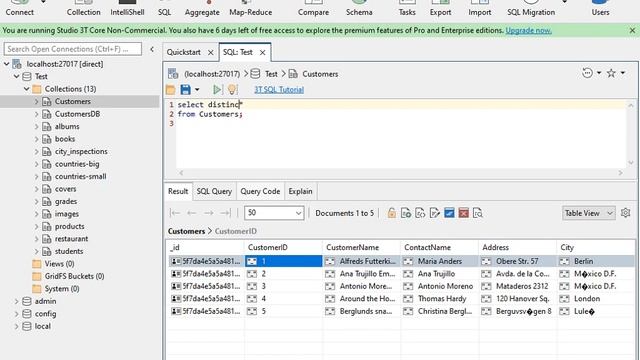Click the star bookmark query icon
This screenshot has height=360, width=640.
[611, 73]
